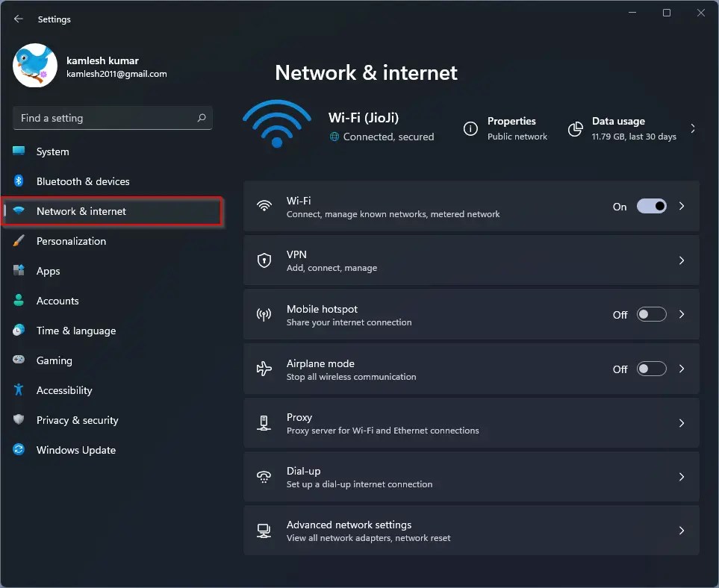
Task: Turn off the Wi-Fi toggle
Action: (652, 206)
